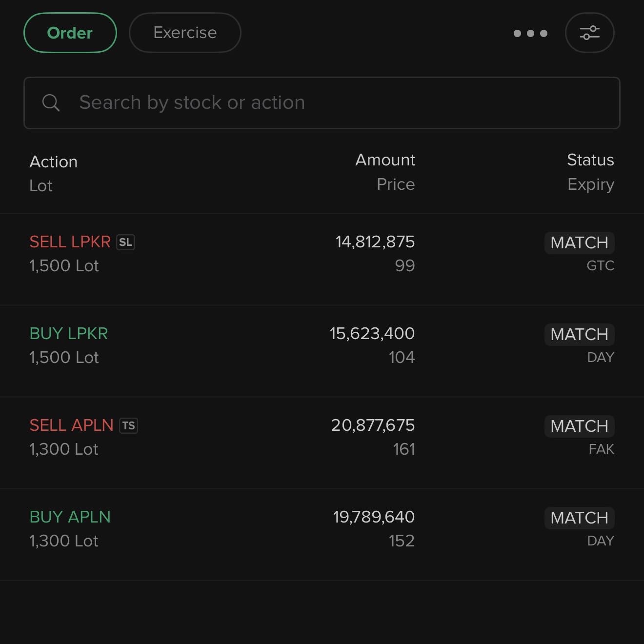Viewport: 644px width, 644px height.
Task: Click the 20,877,675 amount value
Action: coord(373,425)
